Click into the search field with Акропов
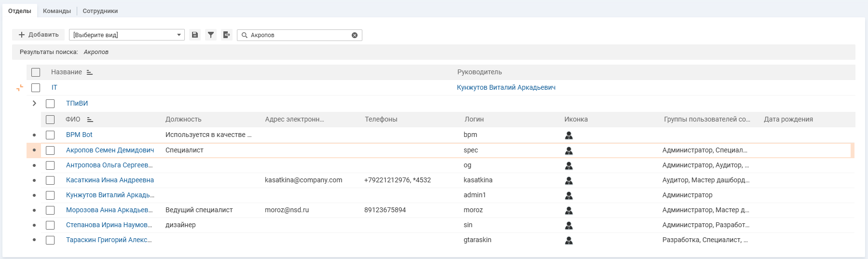The height and width of the screenshot is (259, 868). (299, 35)
